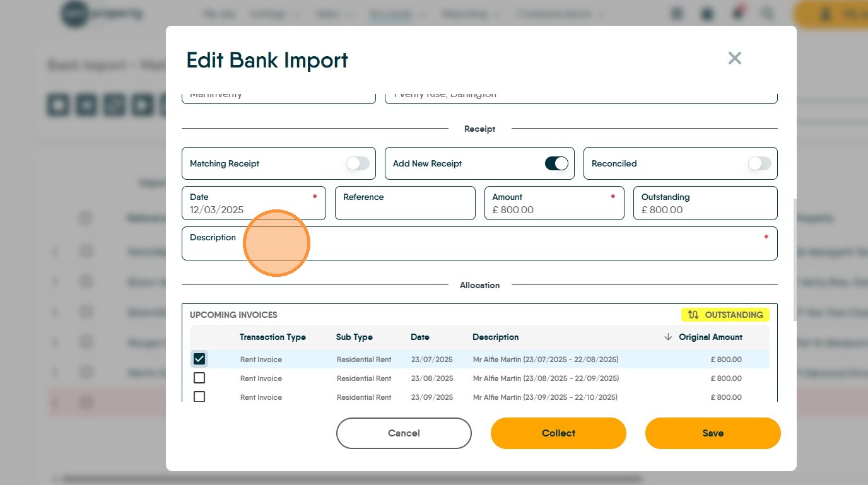Select 'Mr Alfie Martin (23/08/2025 - 22/09/2025)' description
Image resolution: width=868 pixels, height=485 pixels.
point(546,378)
